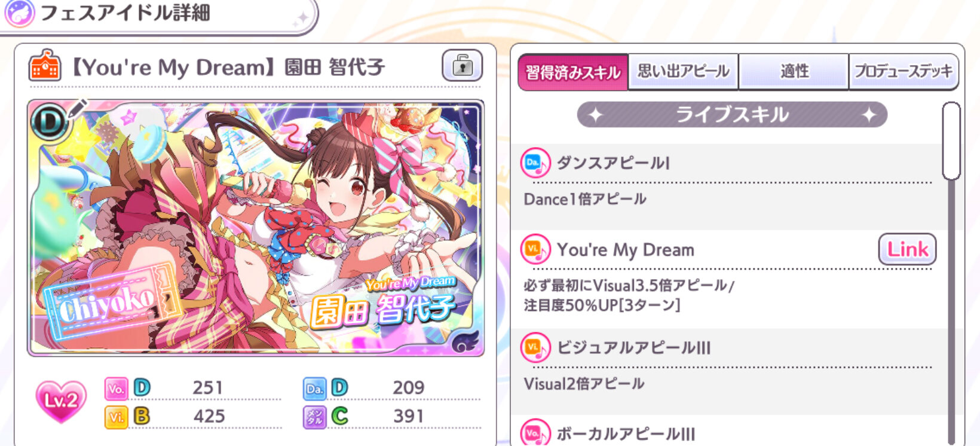
Task: Click the Vocal icon for ボーカルアピールIII
Action: coord(535,432)
